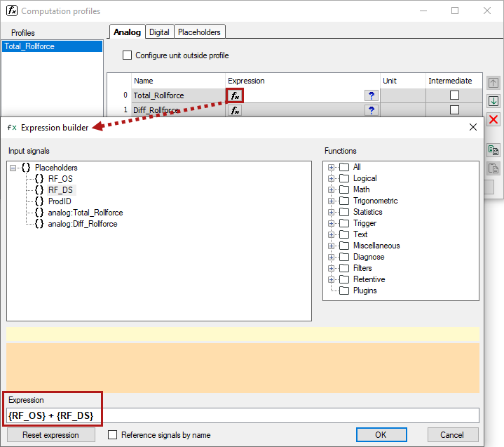Expand the Logical functions category

click(331, 179)
